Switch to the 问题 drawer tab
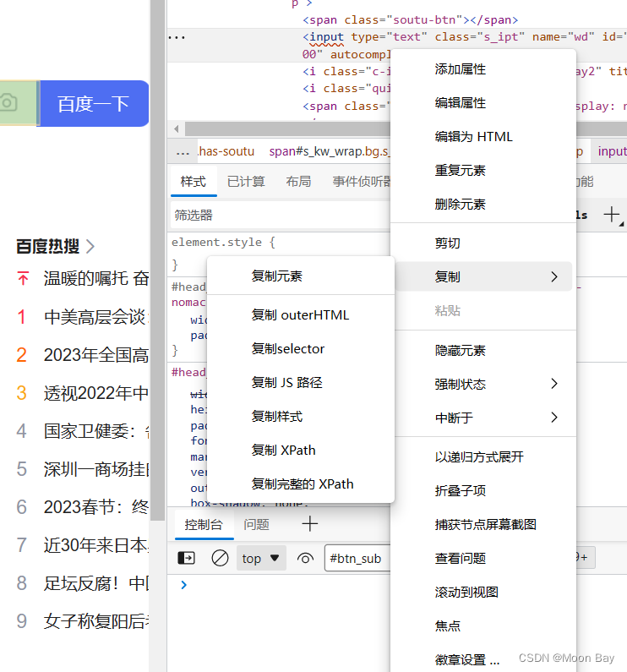The height and width of the screenshot is (672, 627). [x=256, y=525]
